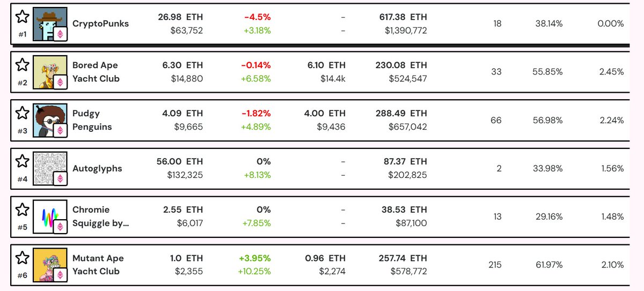The height and width of the screenshot is (291, 644).
Task: Favorite Mutant Ape Yacht Club star
Action: click(x=22, y=258)
